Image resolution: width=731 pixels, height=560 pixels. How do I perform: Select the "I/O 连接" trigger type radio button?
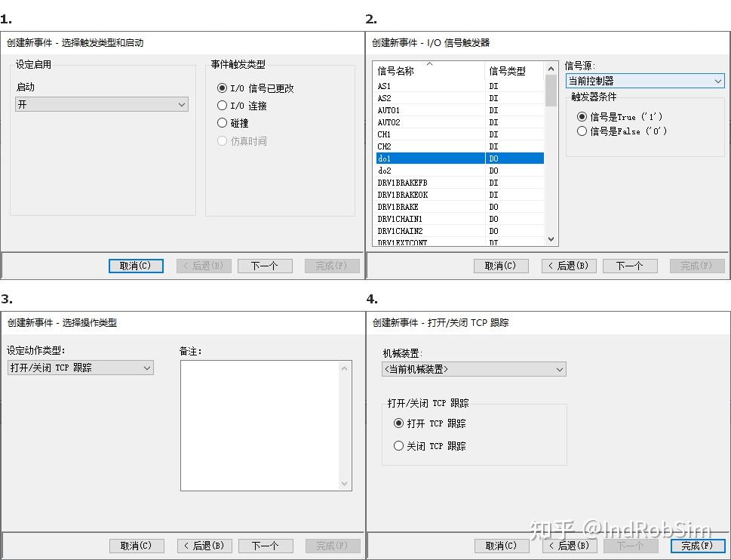223,105
